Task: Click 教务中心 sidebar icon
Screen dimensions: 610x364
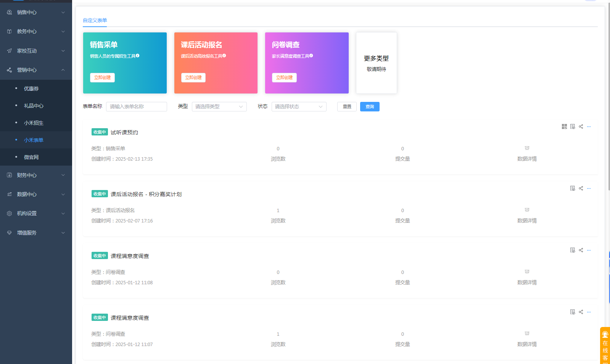Action: tap(10, 31)
